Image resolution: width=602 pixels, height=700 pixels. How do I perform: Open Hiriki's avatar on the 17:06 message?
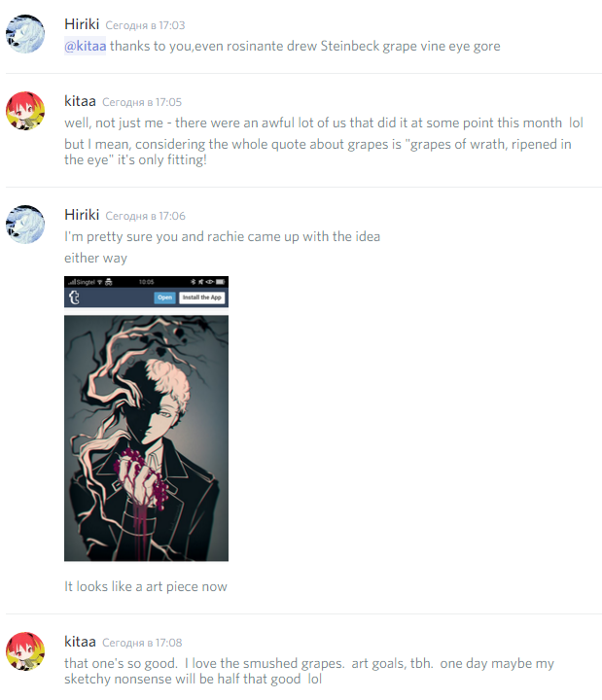[25, 225]
